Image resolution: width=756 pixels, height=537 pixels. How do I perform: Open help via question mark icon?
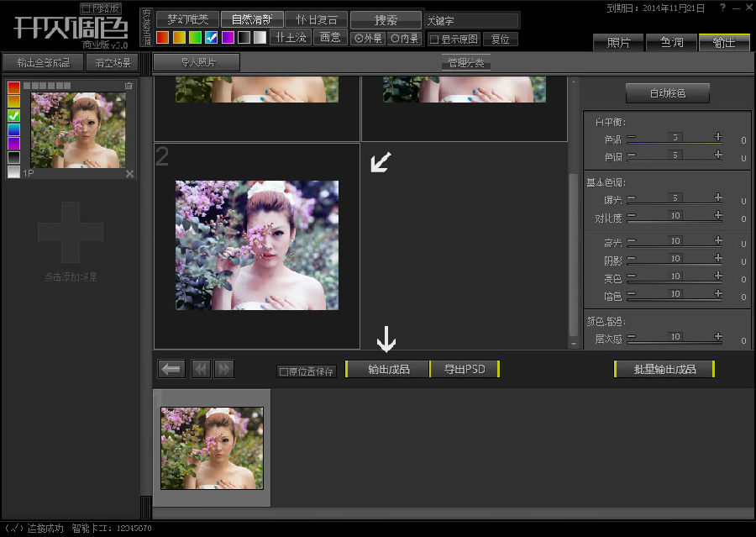722,8
